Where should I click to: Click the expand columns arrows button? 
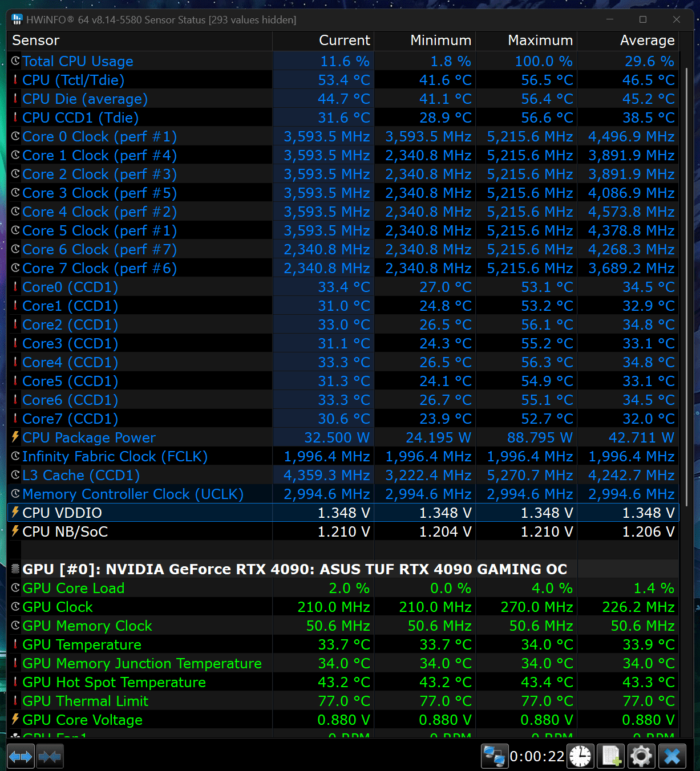coord(21,757)
